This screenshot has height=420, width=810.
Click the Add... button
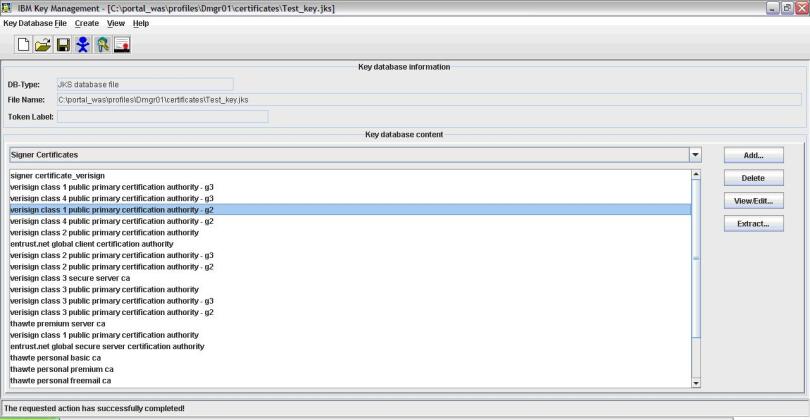(754, 155)
